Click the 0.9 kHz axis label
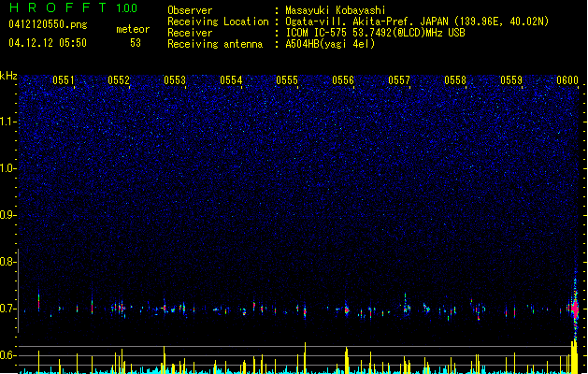This screenshot has width=588, height=374. tap(7, 215)
